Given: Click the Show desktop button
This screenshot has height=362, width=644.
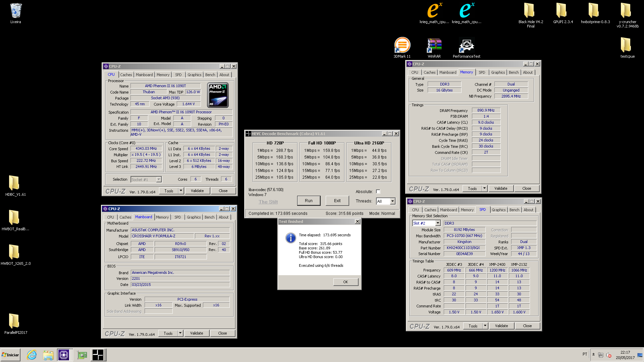Looking at the screenshot, I should [x=640, y=355].
